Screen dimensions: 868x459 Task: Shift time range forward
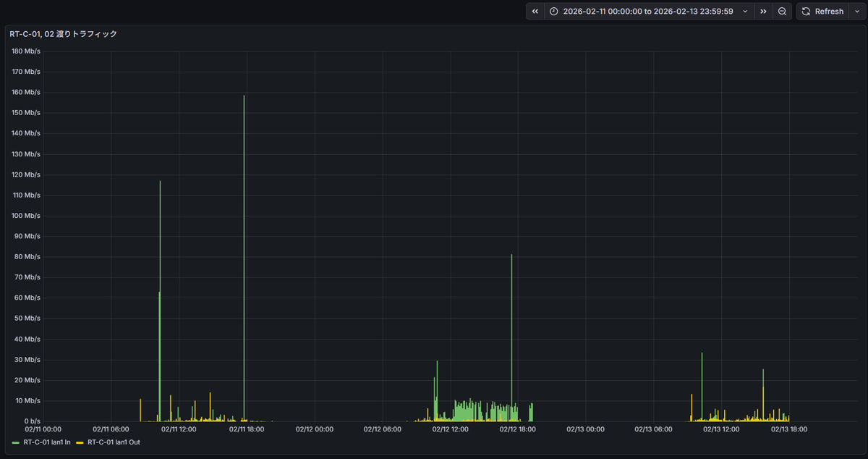pos(763,12)
